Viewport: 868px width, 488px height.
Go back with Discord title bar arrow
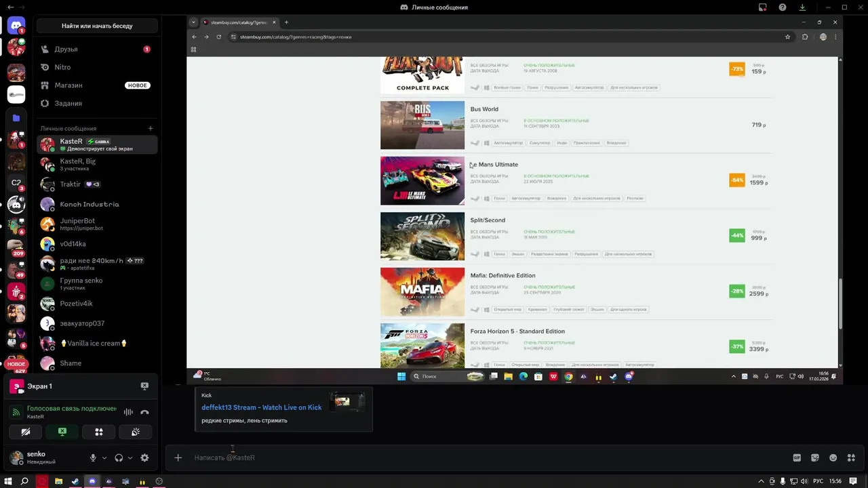point(10,7)
